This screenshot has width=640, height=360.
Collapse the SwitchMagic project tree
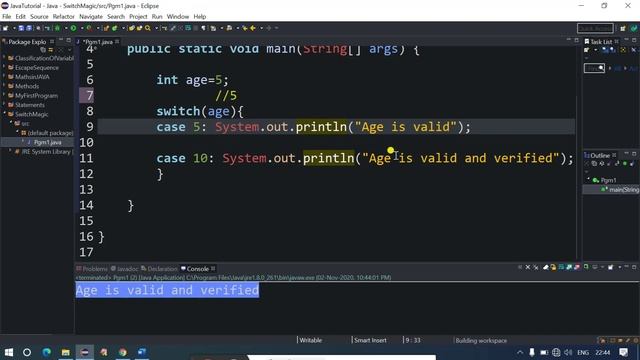pyautogui.click(x=4, y=114)
